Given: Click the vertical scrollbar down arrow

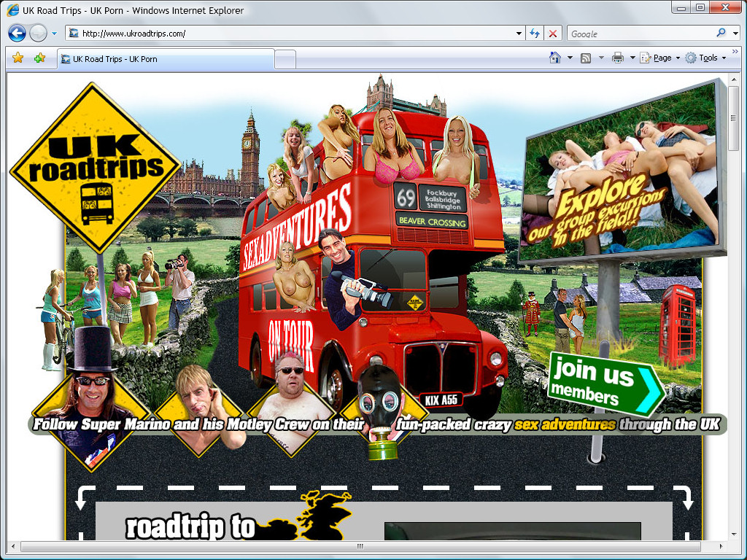Looking at the screenshot, I should pos(733,534).
